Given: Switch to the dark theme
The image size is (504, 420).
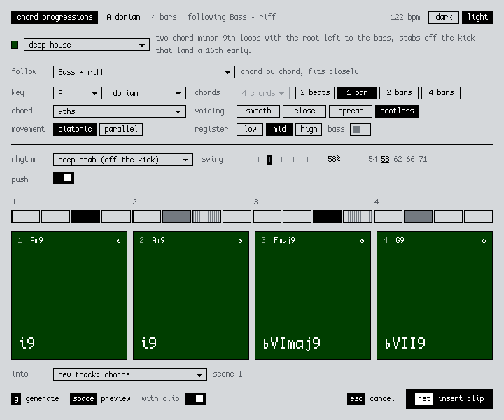Looking at the screenshot, I should click(444, 17).
